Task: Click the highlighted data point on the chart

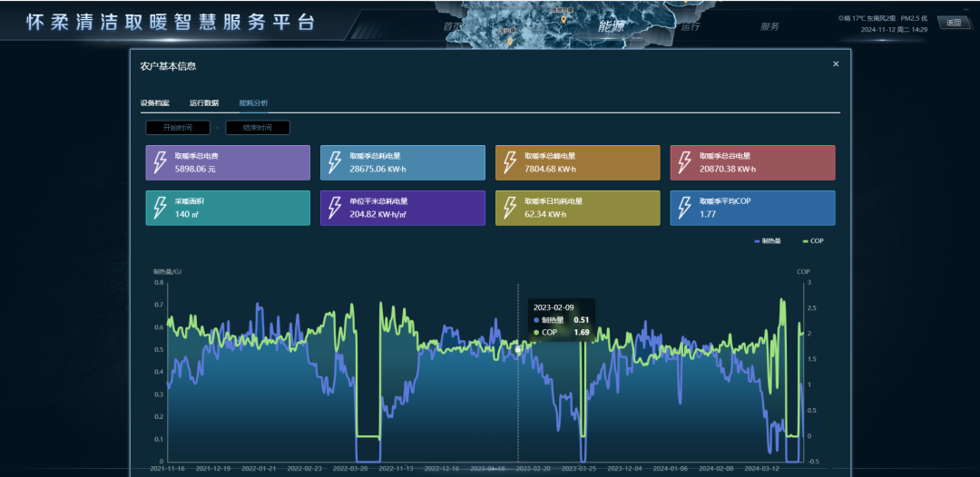Action: point(518,349)
